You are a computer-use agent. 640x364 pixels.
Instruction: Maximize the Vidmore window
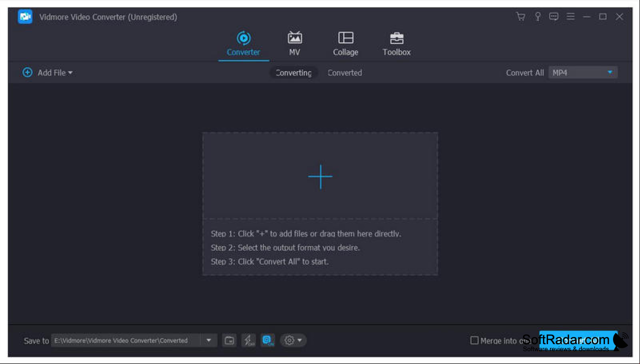(603, 17)
